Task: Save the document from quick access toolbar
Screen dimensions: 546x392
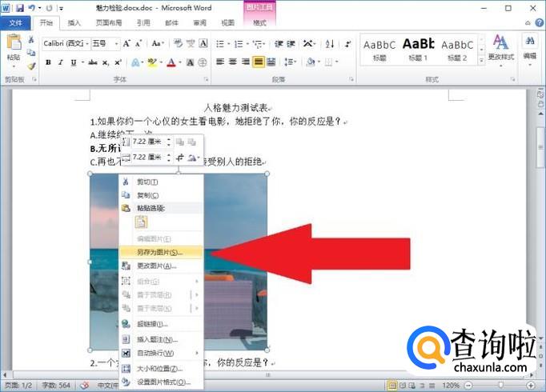Action: pos(20,8)
